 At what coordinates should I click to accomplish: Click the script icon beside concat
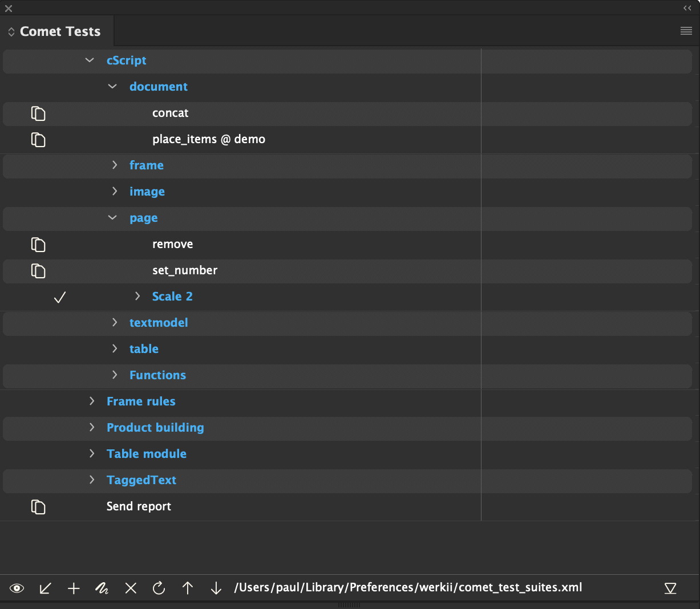point(38,113)
